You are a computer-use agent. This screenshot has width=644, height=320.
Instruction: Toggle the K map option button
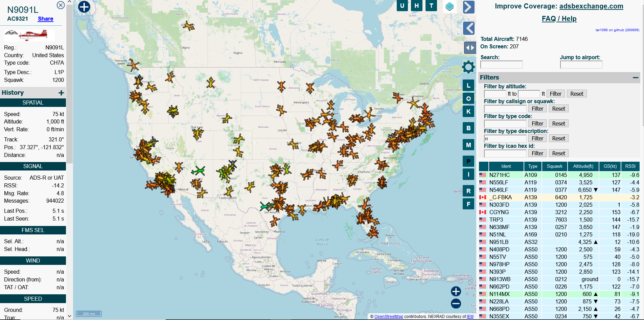coord(468,111)
